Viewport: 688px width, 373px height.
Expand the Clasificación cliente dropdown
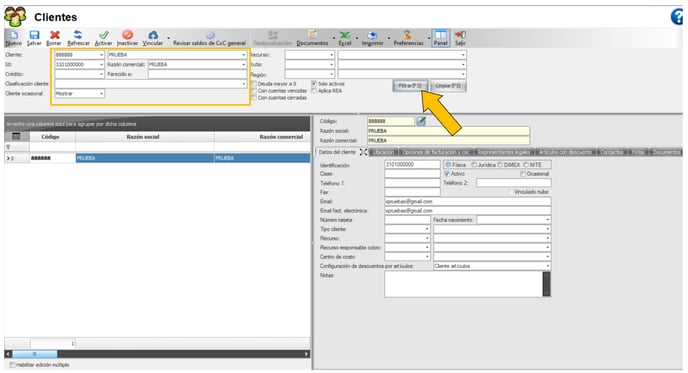(x=244, y=84)
